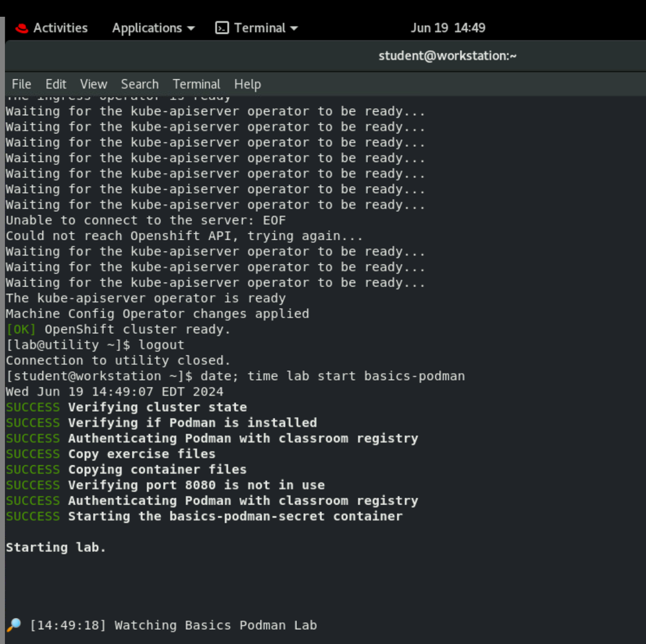Click SUCCESS beside 'Verifying cluster state'
This screenshot has height=644, width=646.
click(32, 407)
